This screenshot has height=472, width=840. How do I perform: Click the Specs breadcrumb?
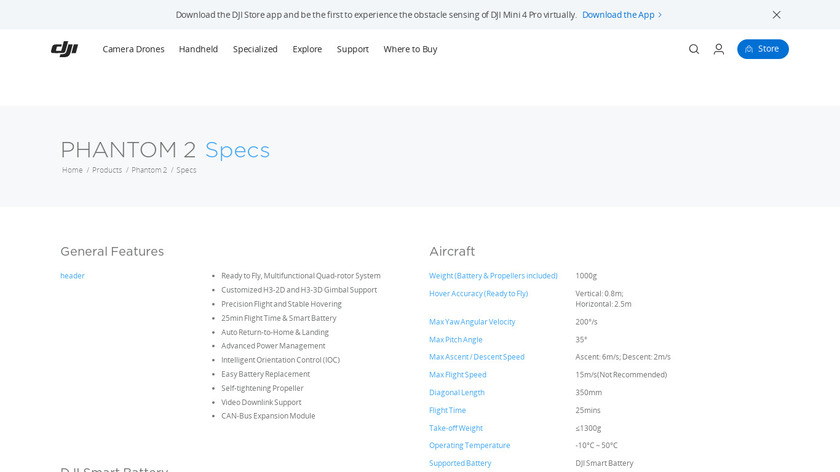[x=186, y=170]
